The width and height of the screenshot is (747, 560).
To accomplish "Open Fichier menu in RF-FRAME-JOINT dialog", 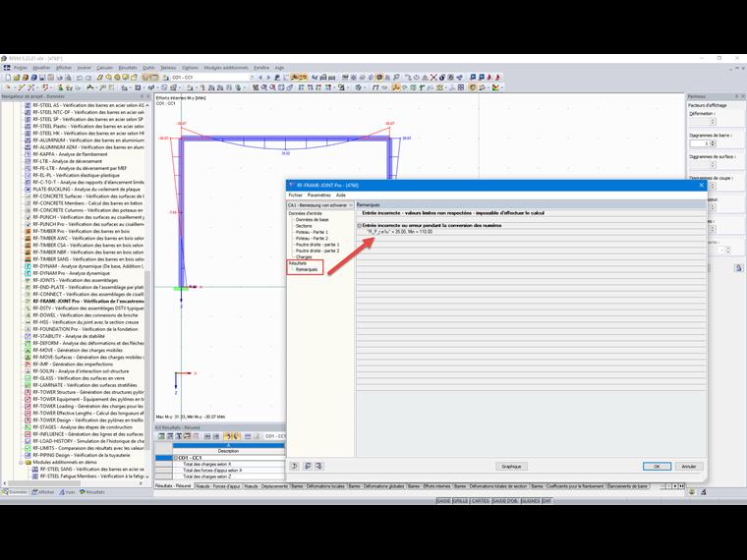I will coord(296,196).
